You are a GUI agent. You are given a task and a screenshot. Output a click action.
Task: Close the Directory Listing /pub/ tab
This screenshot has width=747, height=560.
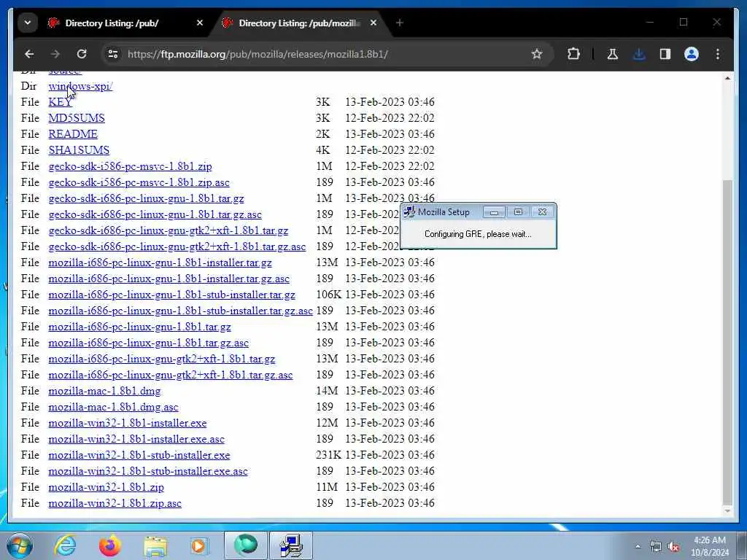[200, 23]
